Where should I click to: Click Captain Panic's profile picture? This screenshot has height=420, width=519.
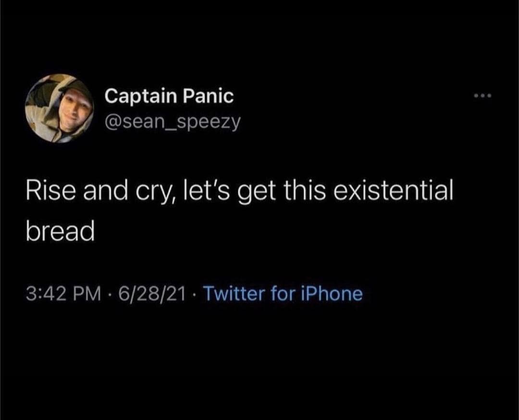[59, 108]
